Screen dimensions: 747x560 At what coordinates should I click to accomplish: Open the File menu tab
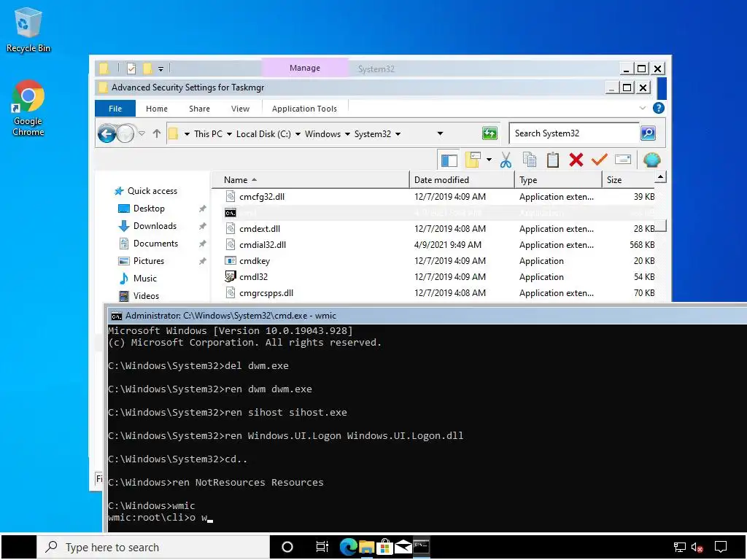pyautogui.click(x=115, y=109)
